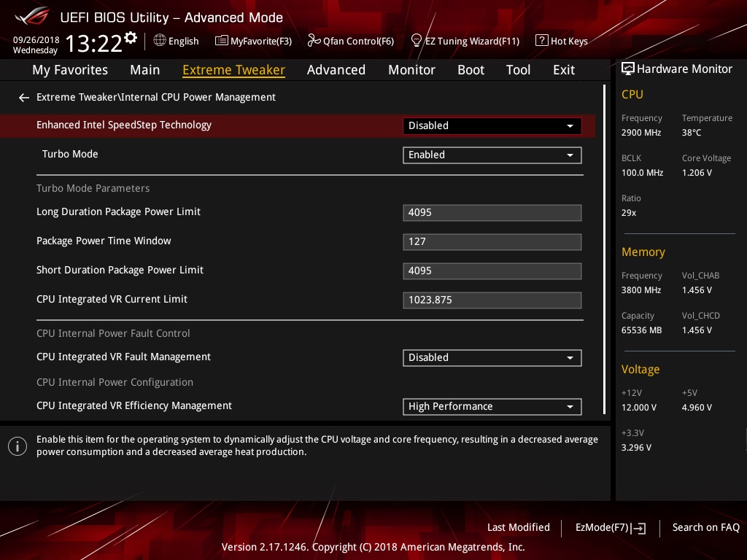Click +12V value 12.000 V

click(x=639, y=408)
